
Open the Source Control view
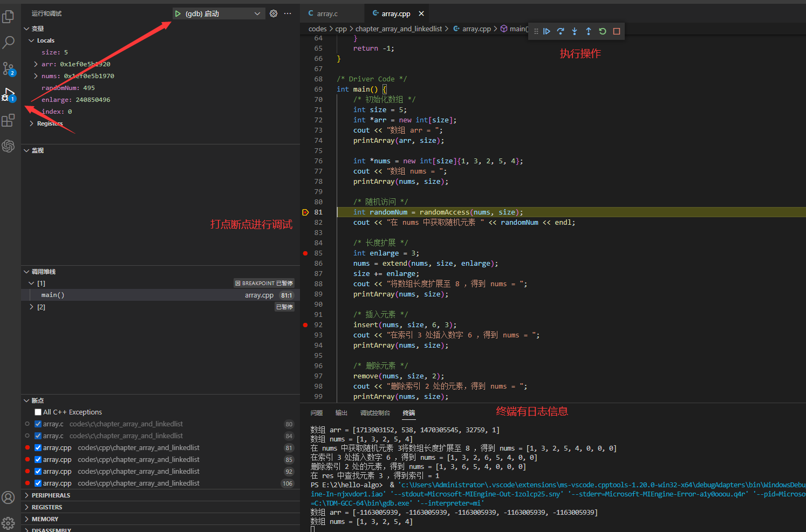[8, 68]
